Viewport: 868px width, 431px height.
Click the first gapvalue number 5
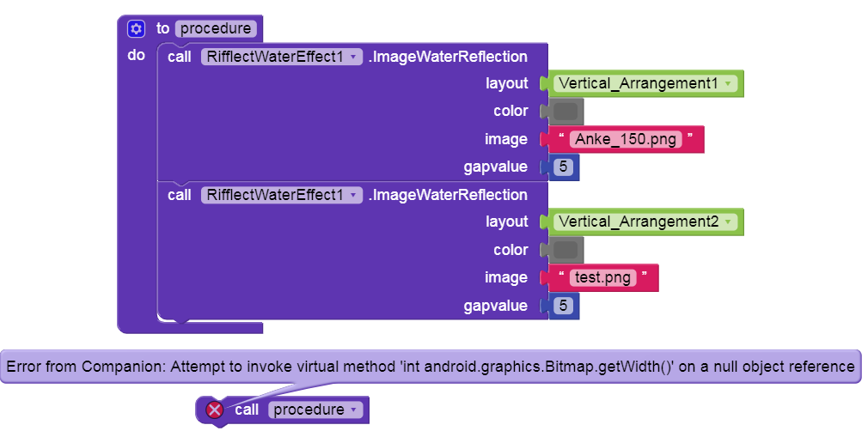(x=564, y=167)
